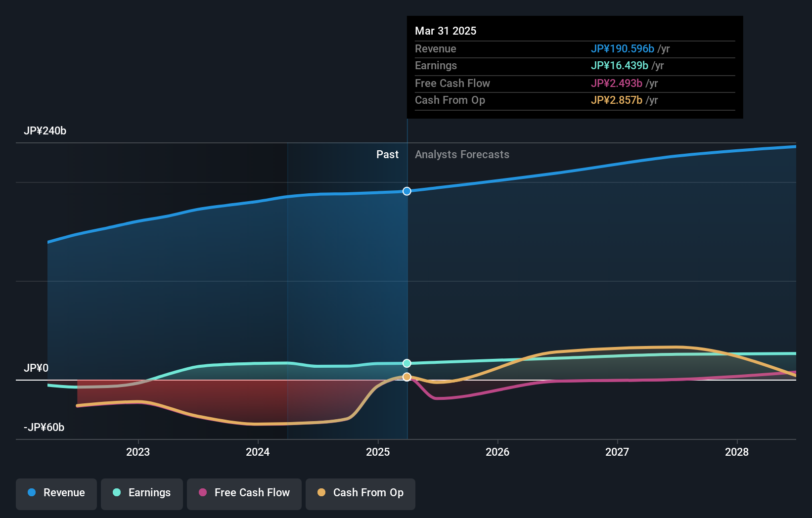The image size is (812, 518).
Task: Toggle the Revenue legend button
Action: tap(56, 494)
